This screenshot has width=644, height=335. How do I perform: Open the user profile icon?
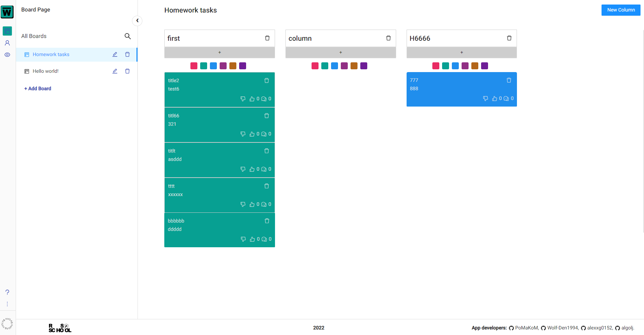(7, 43)
